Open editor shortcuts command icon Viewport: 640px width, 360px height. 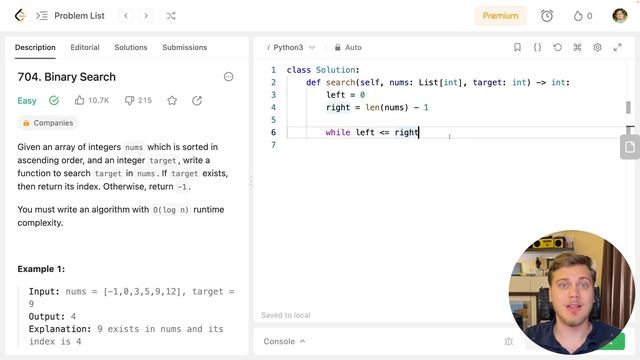[x=577, y=47]
